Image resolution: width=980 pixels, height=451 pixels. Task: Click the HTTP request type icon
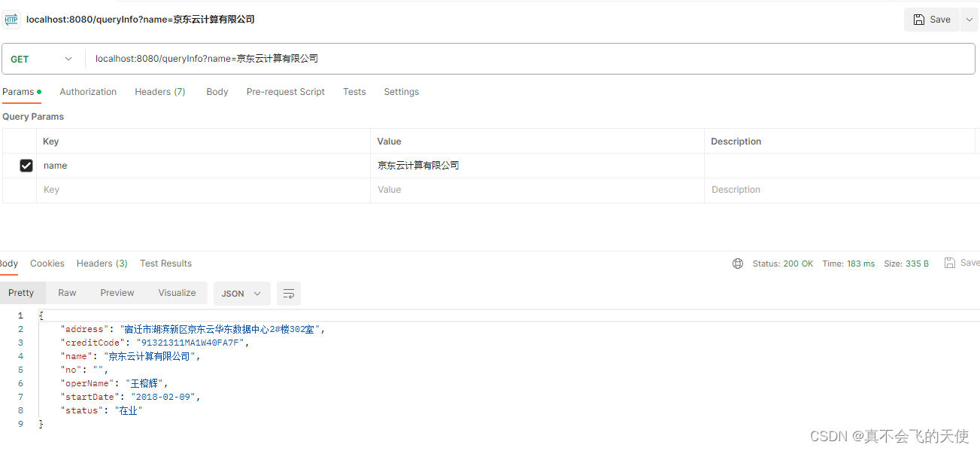click(x=11, y=20)
